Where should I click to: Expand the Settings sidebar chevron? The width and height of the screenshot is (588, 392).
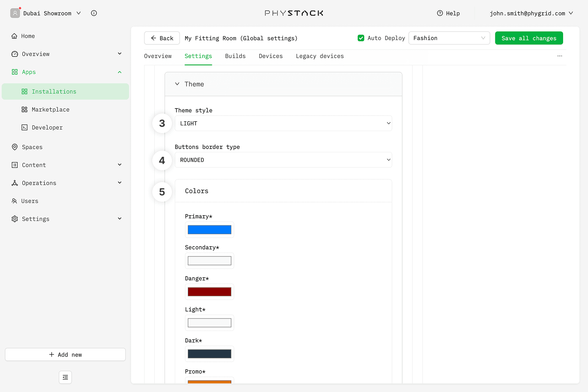click(x=120, y=218)
